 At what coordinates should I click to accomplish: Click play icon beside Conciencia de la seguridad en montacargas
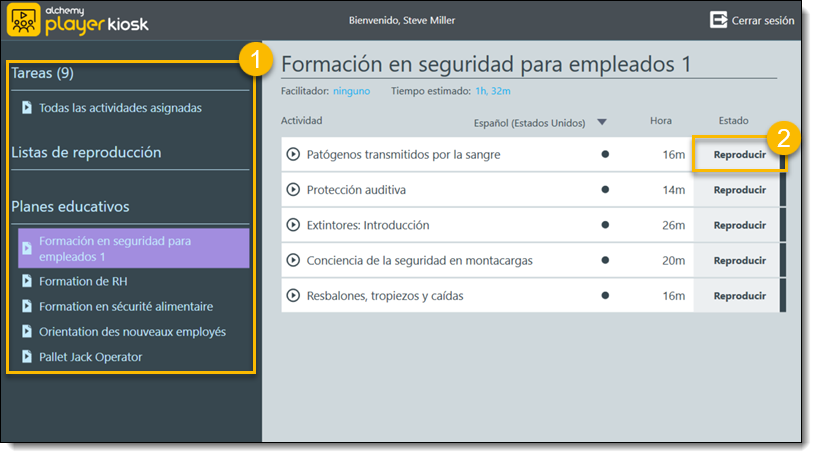point(293,261)
